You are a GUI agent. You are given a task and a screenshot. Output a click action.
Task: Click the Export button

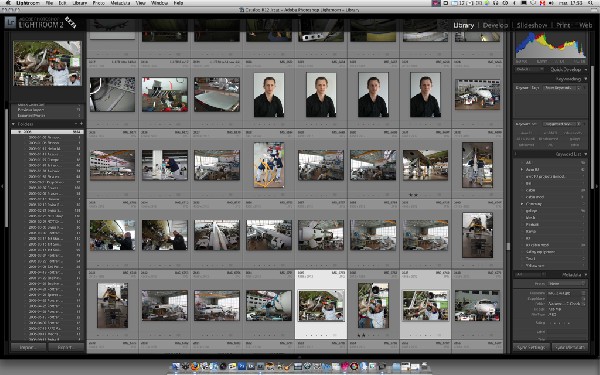point(66,347)
